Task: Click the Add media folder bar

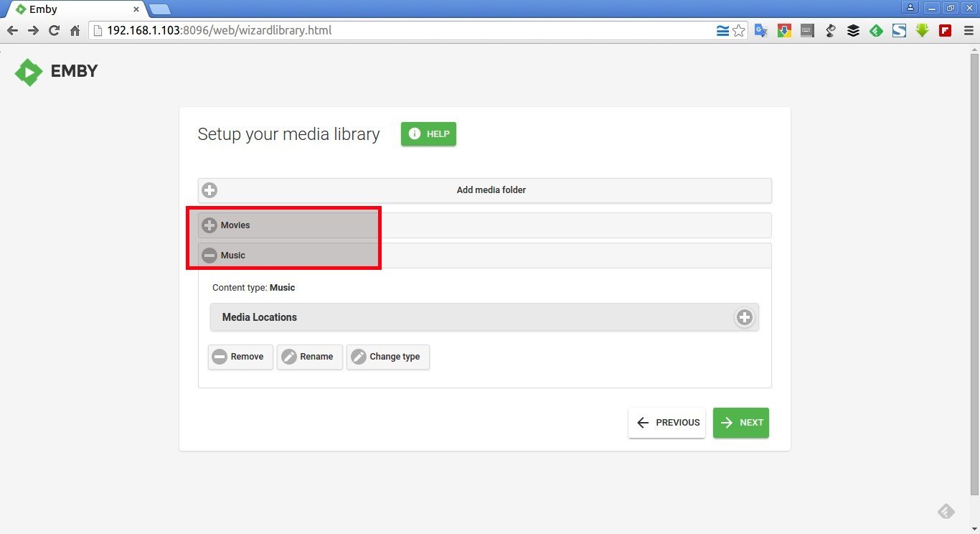Action: tap(484, 190)
